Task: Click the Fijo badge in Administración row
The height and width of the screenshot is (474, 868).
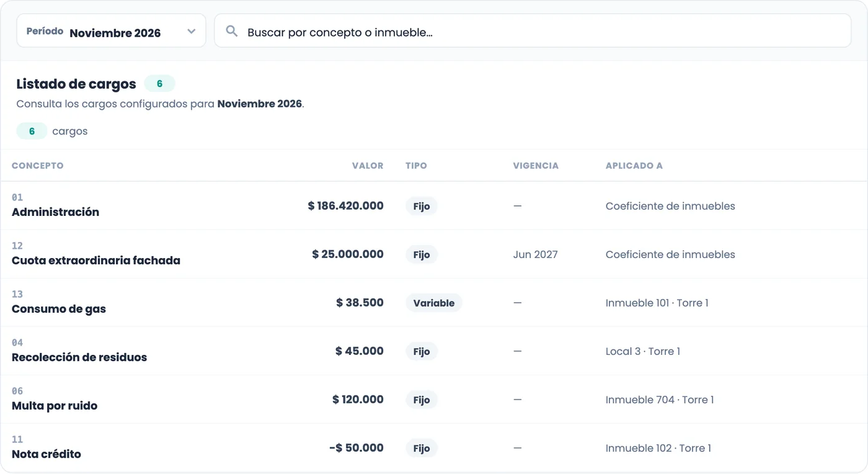Action: click(422, 206)
